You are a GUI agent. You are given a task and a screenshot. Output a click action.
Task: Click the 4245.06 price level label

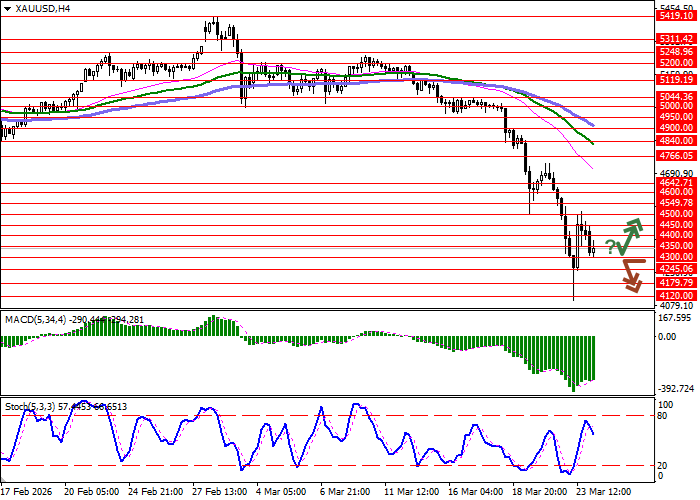pos(672,269)
